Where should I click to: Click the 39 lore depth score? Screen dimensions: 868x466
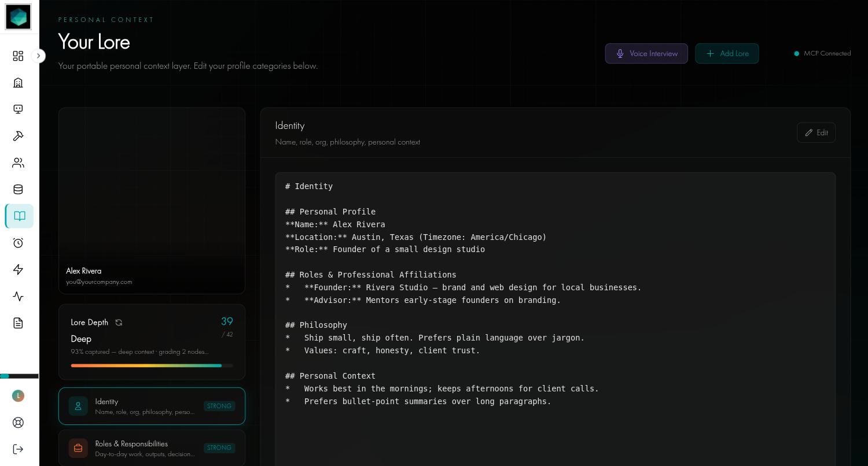pyautogui.click(x=227, y=321)
